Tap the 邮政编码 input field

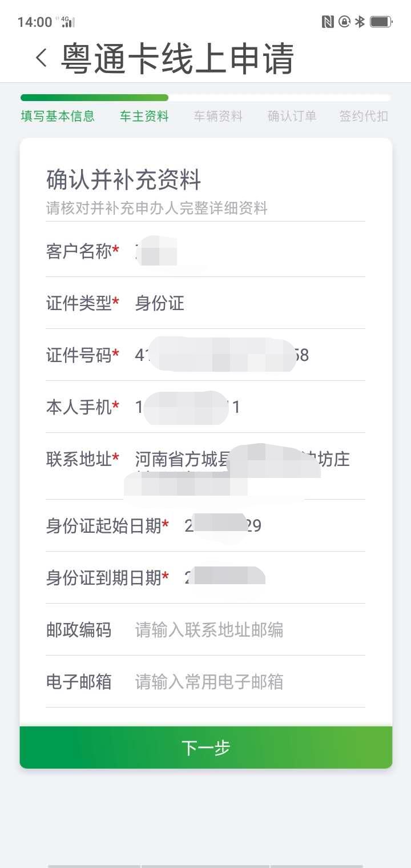click(x=228, y=630)
